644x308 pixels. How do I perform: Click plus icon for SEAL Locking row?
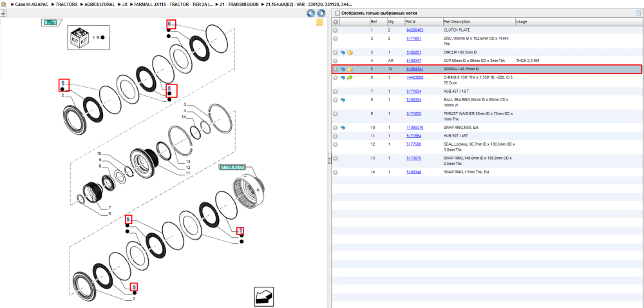[x=335, y=144]
